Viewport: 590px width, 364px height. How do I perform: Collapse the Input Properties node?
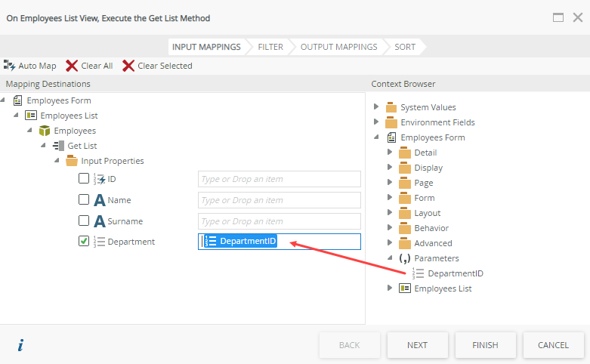pos(57,161)
